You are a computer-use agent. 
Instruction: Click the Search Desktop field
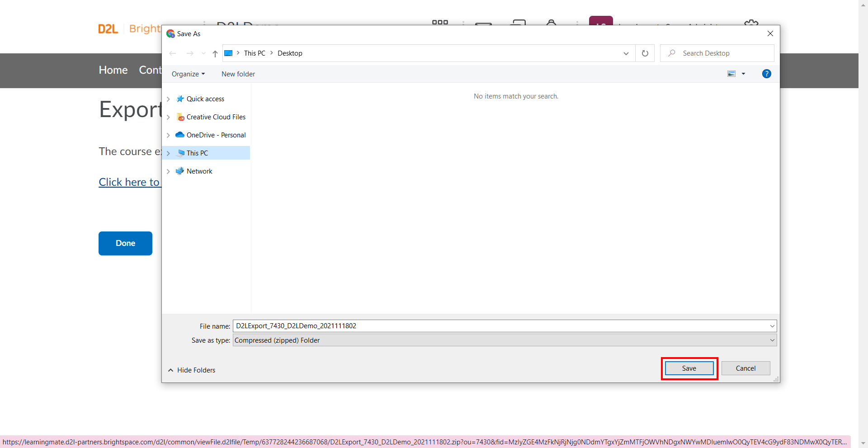(x=717, y=53)
